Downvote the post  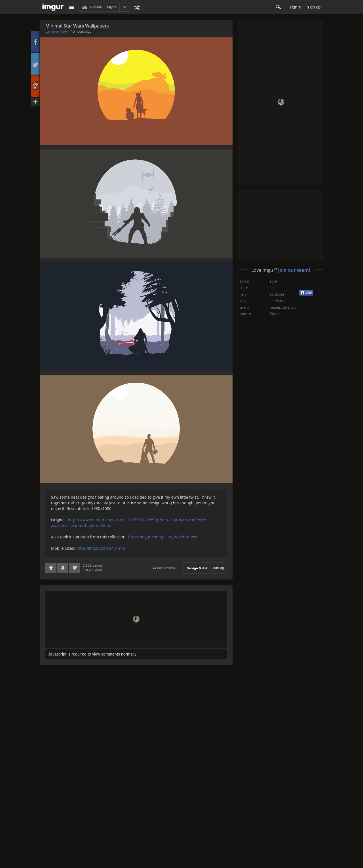[x=63, y=568]
